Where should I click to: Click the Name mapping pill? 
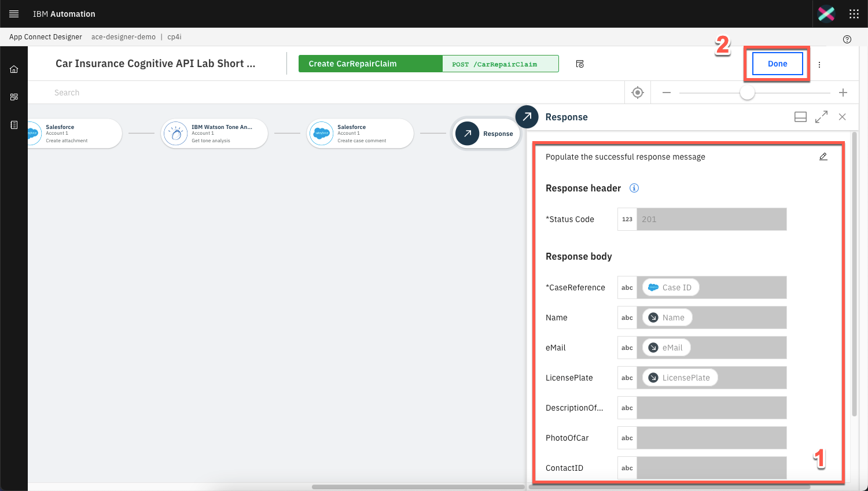click(667, 318)
